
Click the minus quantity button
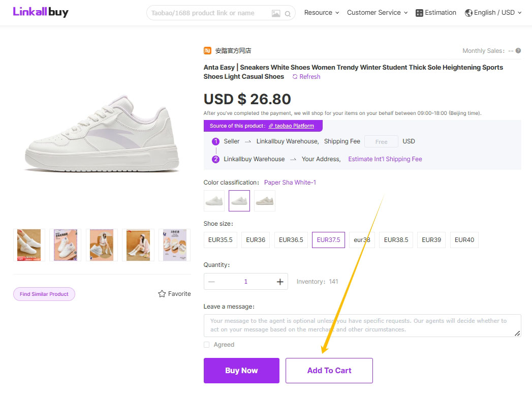click(x=212, y=282)
